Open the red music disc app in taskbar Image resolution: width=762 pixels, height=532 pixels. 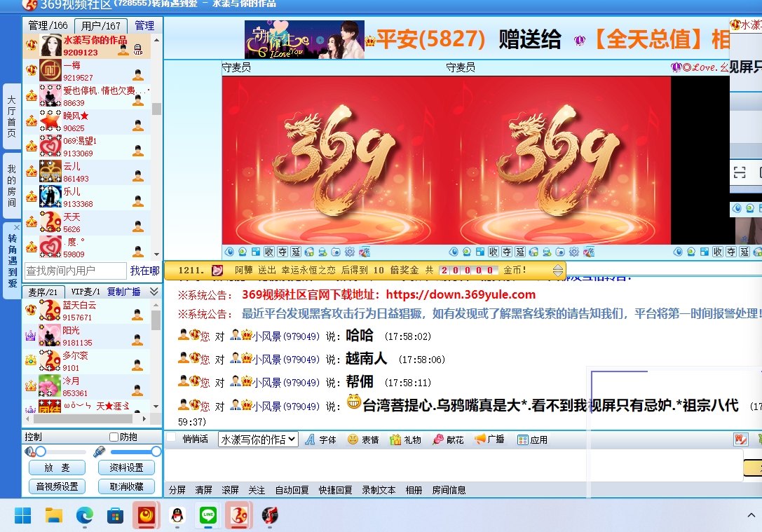coord(270,515)
